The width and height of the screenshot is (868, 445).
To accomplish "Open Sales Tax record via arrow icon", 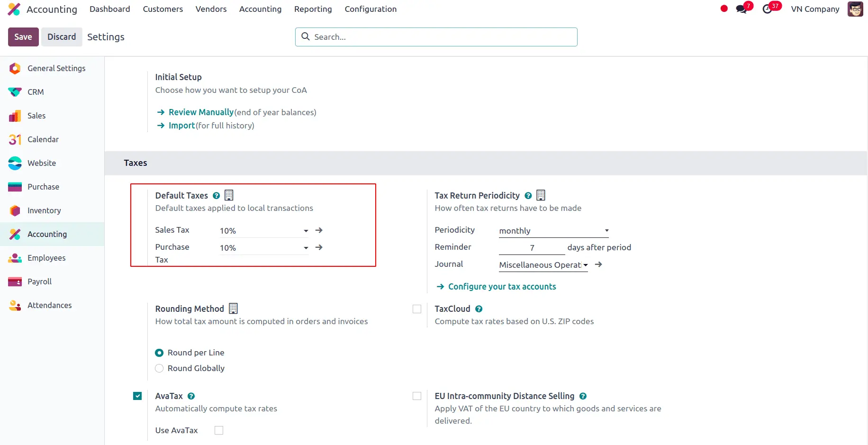I will tap(319, 230).
